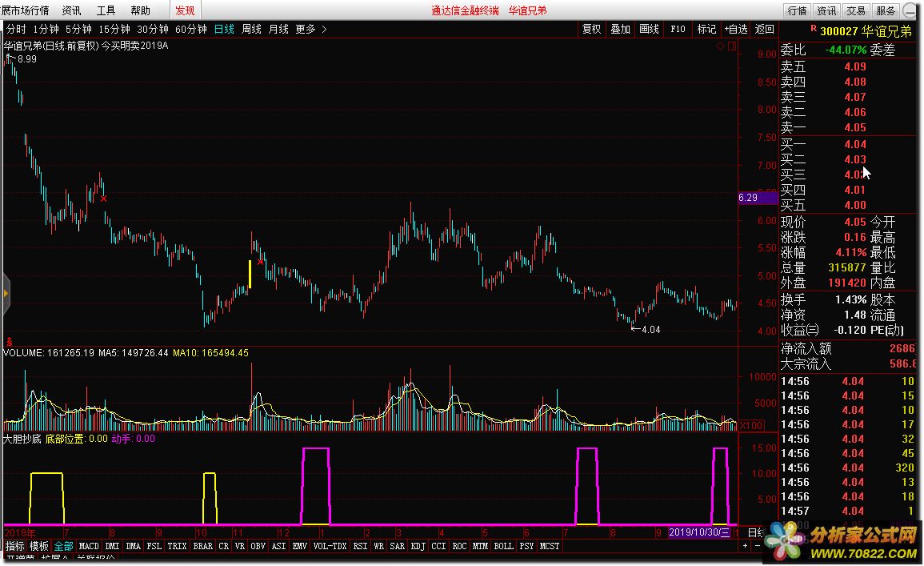Open the 更多 timeframe menu
Viewport: 924px width, 566px height.
click(x=306, y=29)
